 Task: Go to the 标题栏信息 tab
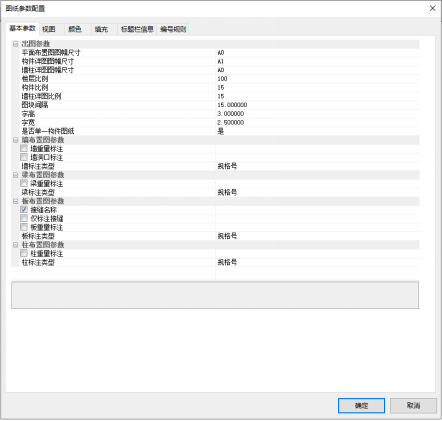pyautogui.click(x=137, y=29)
